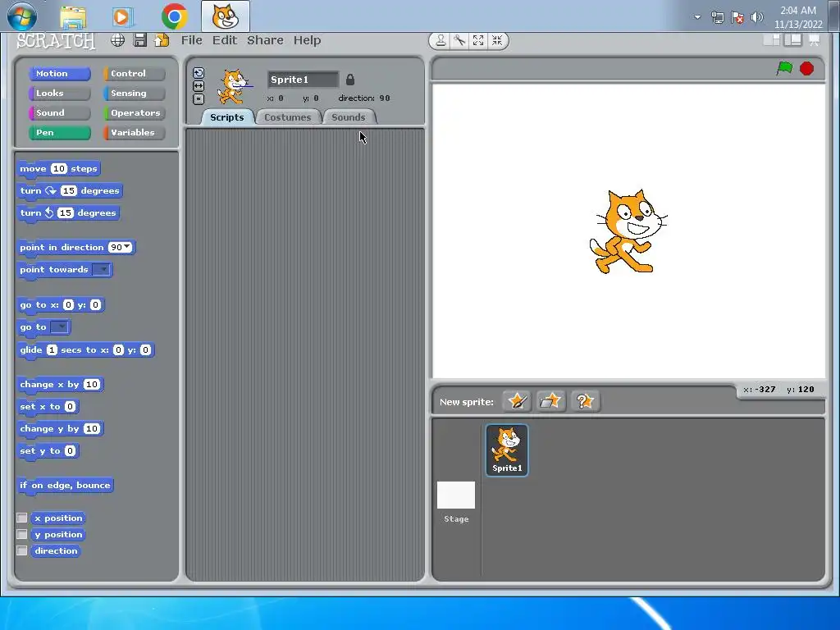Screen dimensions: 840x630
Task: Click the steps value in move block
Action: point(59,169)
